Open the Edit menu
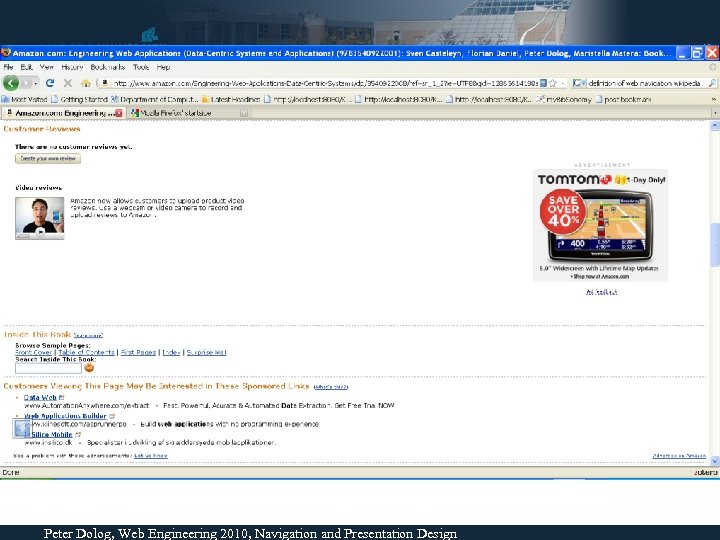Screen dimensions: 720x540 tap(26, 67)
